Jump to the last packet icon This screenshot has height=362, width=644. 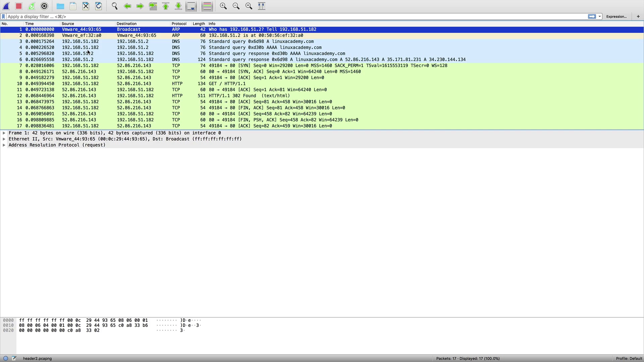(x=178, y=6)
